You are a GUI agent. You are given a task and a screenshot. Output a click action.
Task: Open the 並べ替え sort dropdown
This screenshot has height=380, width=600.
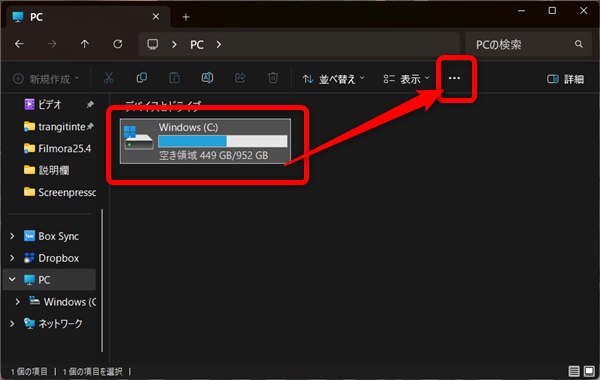click(333, 79)
